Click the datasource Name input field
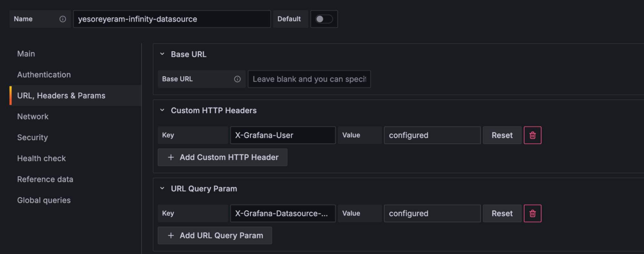644x254 pixels. pos(172,19)
